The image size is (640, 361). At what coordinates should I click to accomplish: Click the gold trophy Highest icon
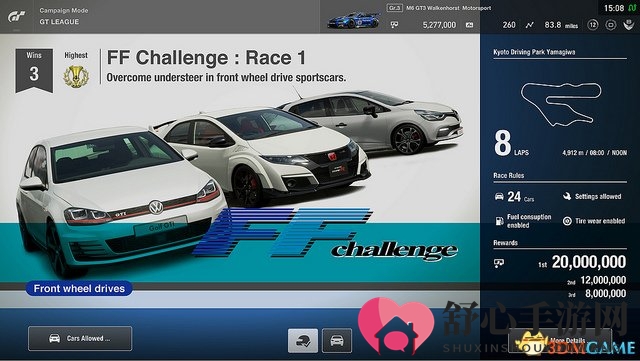pos(76,76)
